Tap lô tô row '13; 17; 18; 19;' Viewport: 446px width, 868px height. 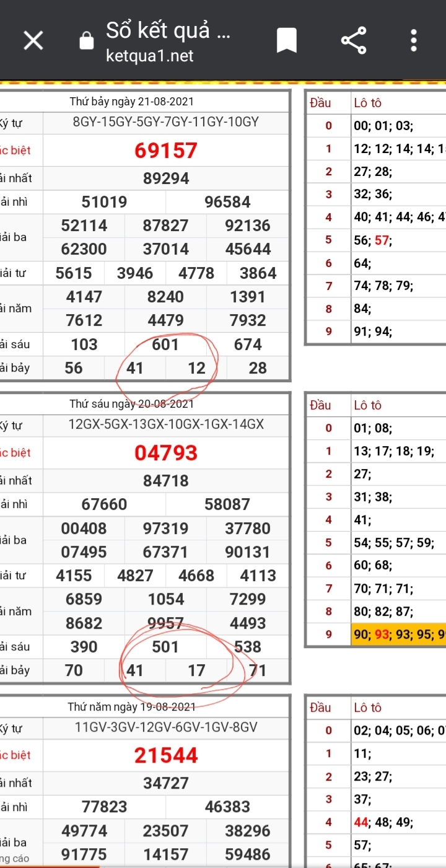[x=394, y=451]
